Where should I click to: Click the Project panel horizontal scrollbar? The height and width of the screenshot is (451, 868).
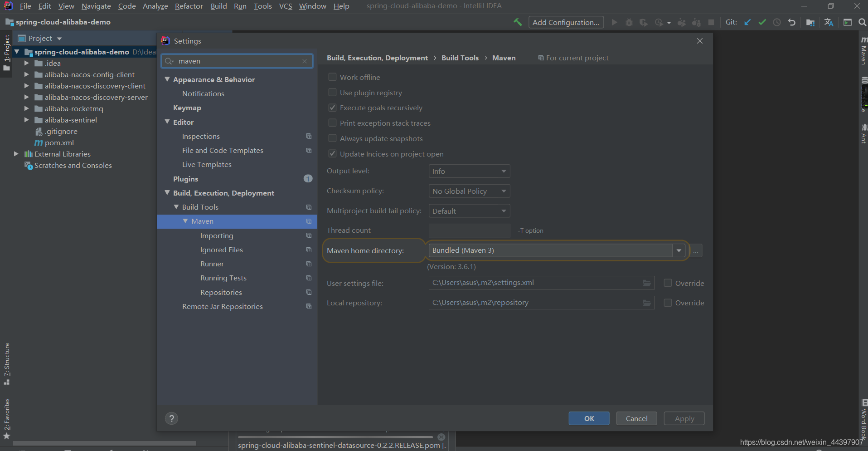tap(104, 443)
